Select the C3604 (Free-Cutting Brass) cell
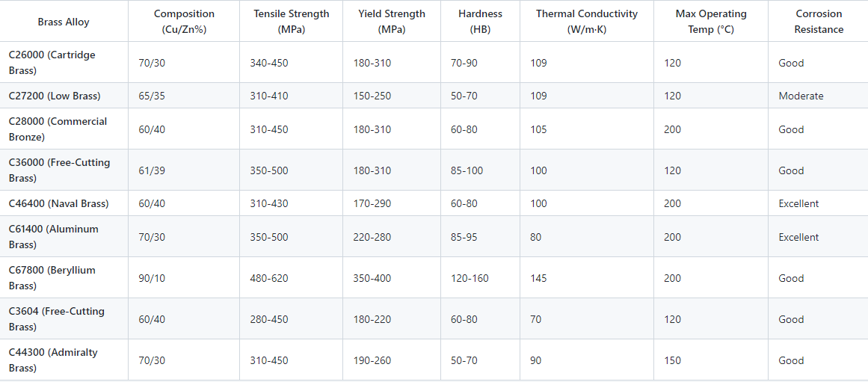The image size is (868, 382). (x=56, y=319)
